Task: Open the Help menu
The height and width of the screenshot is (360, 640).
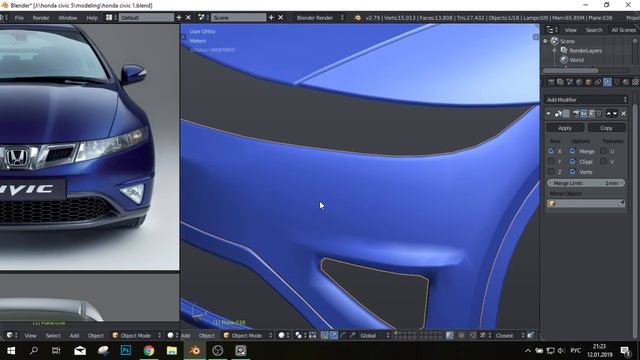Action: [x=92, y=18]
